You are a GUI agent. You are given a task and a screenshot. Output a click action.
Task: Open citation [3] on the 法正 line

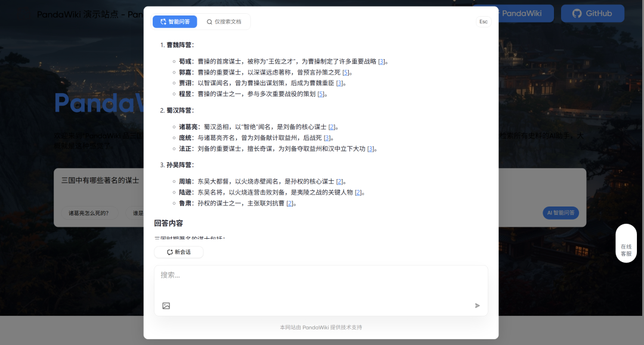coord(370,149)
